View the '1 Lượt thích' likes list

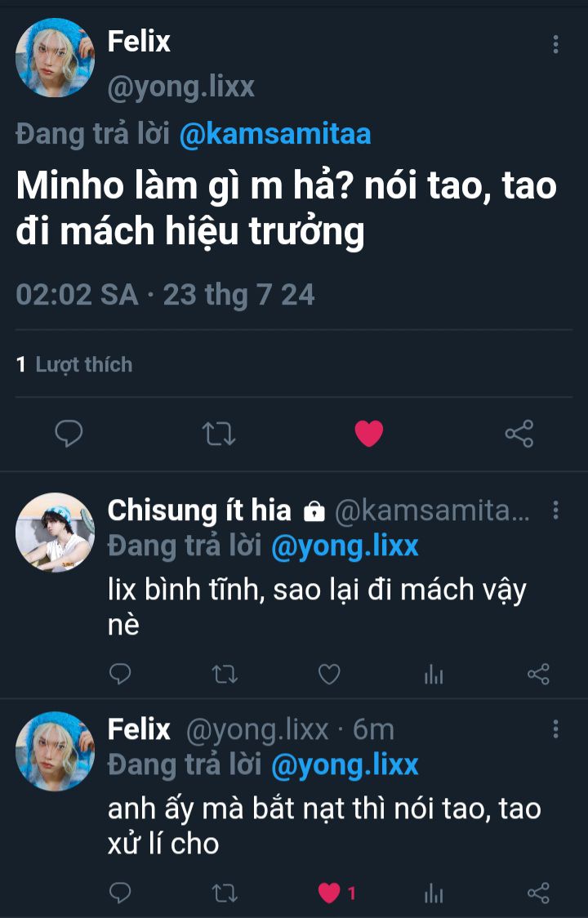click(x=74, y=364)
